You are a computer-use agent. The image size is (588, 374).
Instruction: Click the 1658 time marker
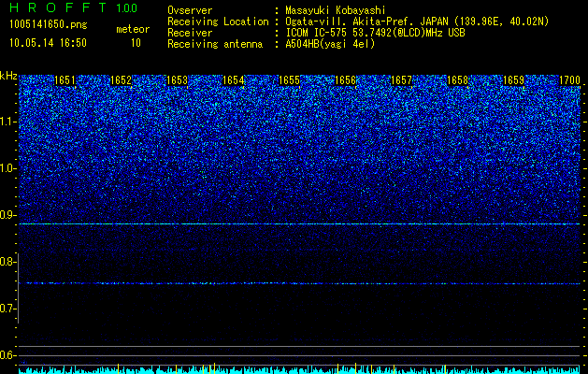point(457,80)
